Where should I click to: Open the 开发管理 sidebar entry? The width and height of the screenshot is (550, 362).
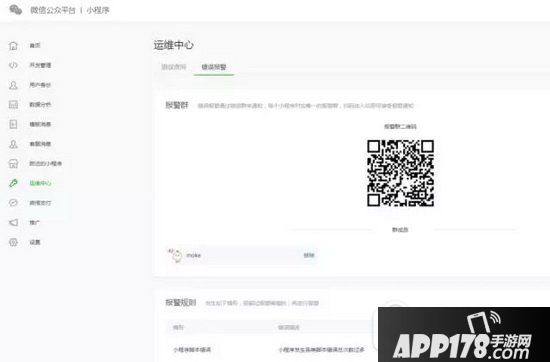pos(40,65)
